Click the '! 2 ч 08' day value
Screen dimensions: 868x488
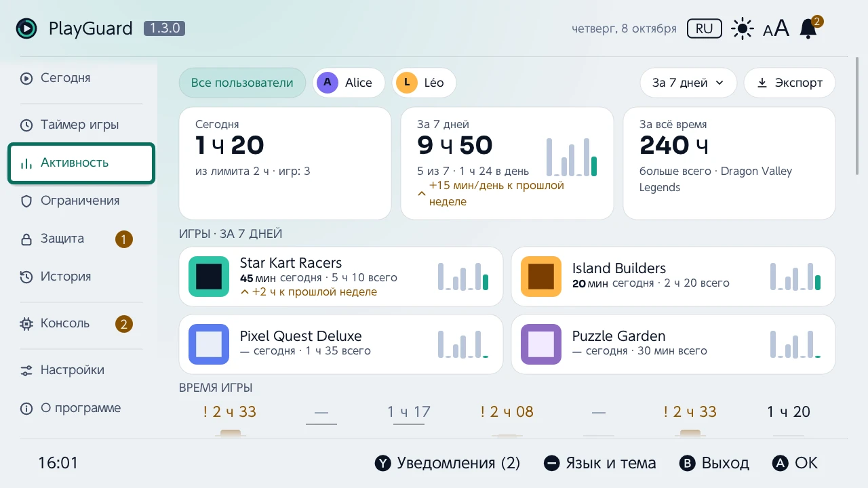click(507, 412)
